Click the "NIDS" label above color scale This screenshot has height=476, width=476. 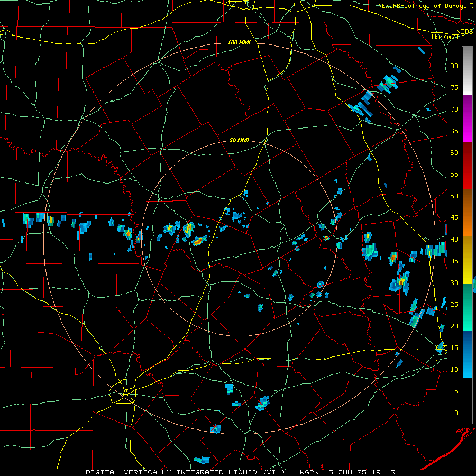click(464, 32)
